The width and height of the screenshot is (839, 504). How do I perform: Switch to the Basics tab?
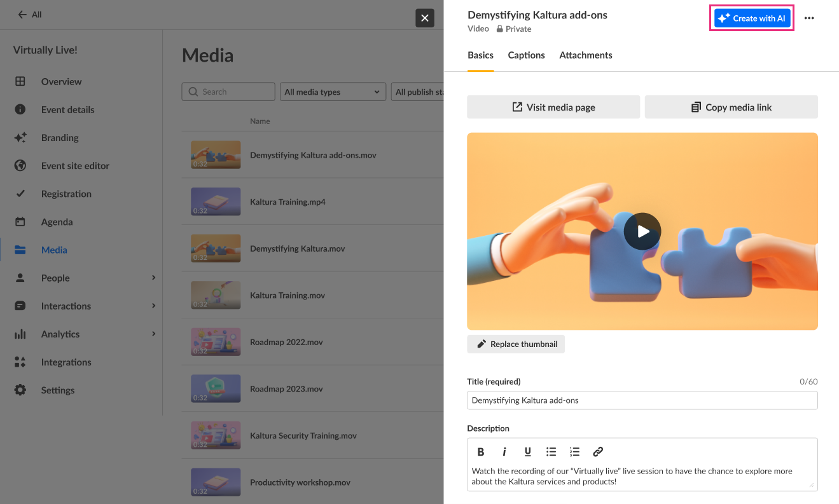click(481, 55)
